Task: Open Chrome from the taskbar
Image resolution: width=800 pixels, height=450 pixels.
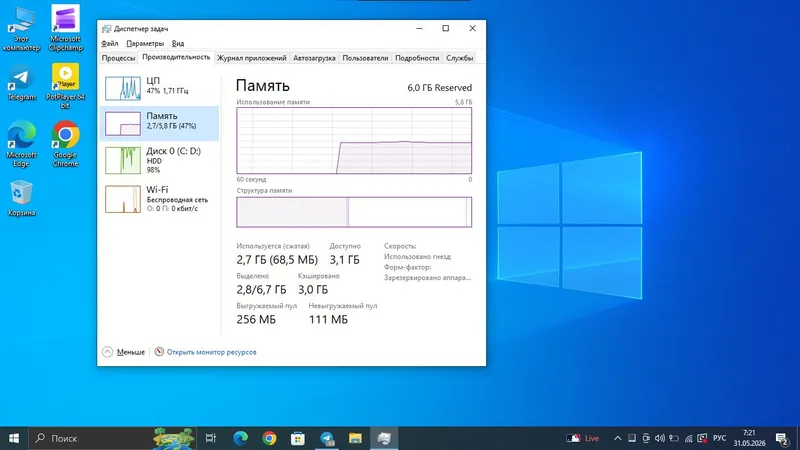Action: [x=269, y=438]
